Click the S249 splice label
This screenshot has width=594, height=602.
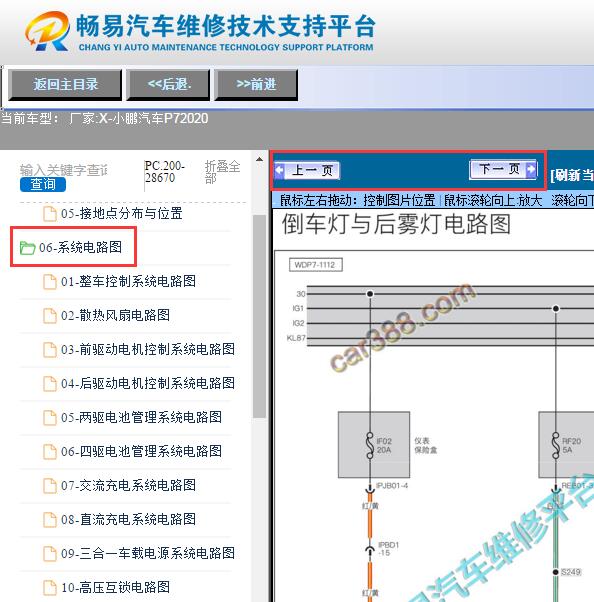pyautogui.click(x=571, y=572)
